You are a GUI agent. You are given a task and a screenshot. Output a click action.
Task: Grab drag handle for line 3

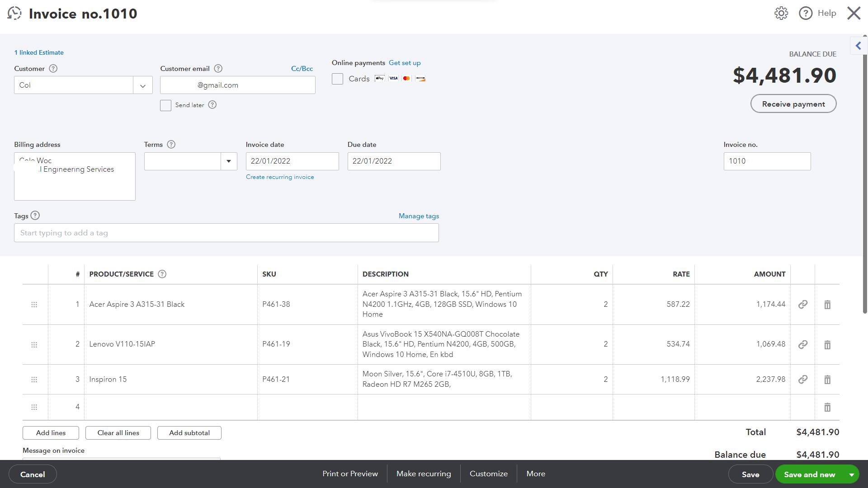[34, 380]
